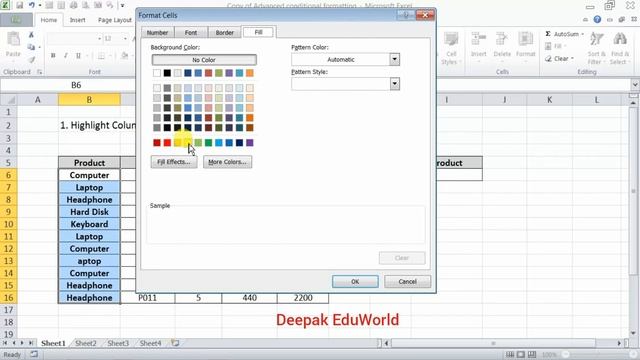Click the Paste icon in Clipboard group

click(13, 40)
